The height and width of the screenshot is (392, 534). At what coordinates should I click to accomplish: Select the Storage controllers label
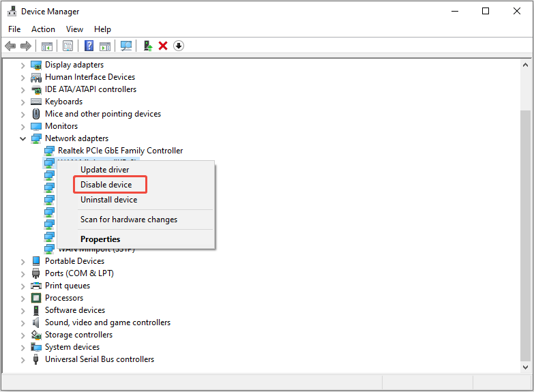point(78,335)
